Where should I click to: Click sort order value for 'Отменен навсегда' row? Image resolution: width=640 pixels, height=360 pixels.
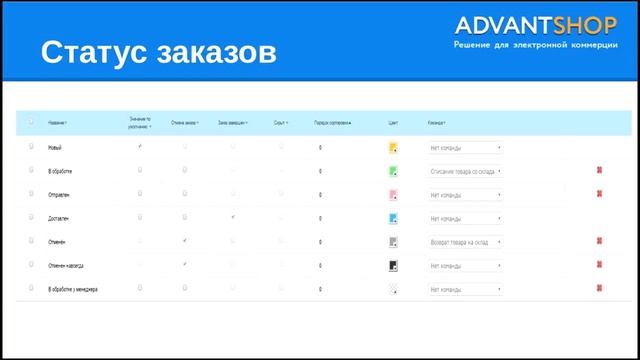[320, 266]
